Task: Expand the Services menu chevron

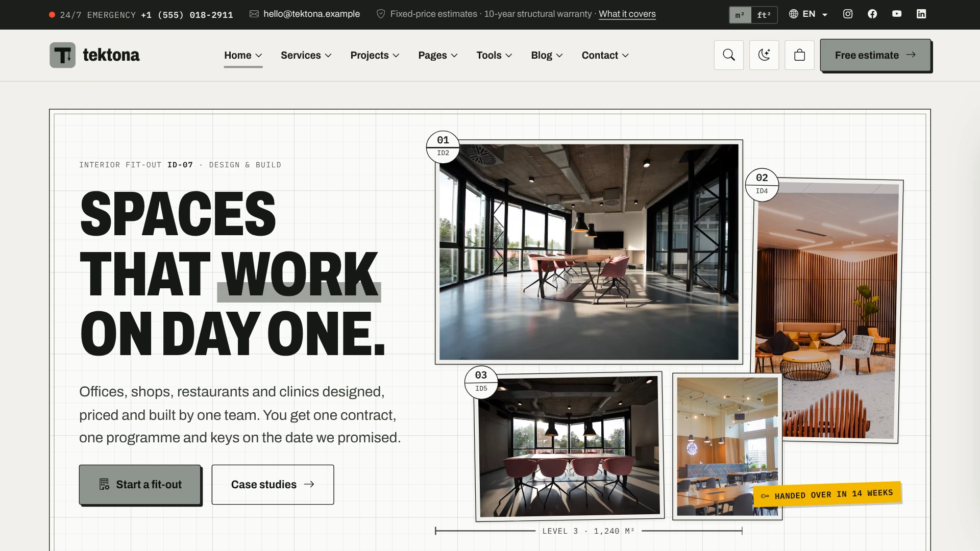Action: 328,56
